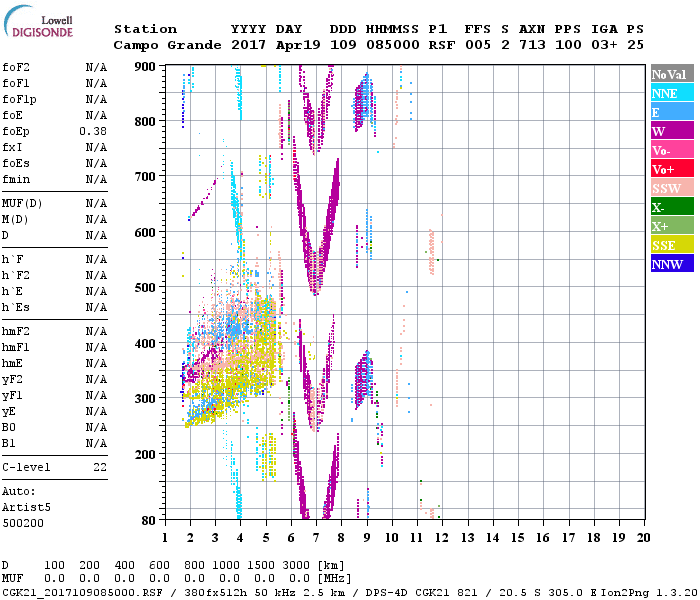Click the 10 MHz frequency axis label
This screenshot has width=700, height=600.
tap(392, 537)
